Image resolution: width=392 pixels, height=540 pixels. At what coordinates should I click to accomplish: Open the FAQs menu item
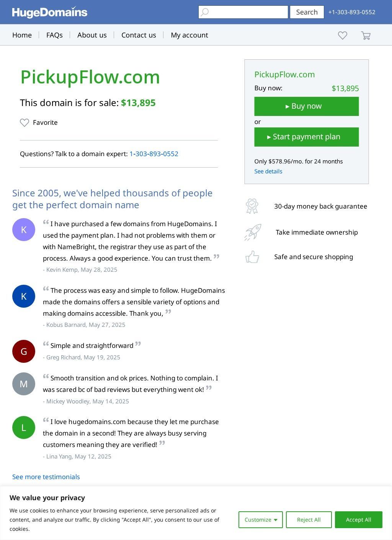54,35
